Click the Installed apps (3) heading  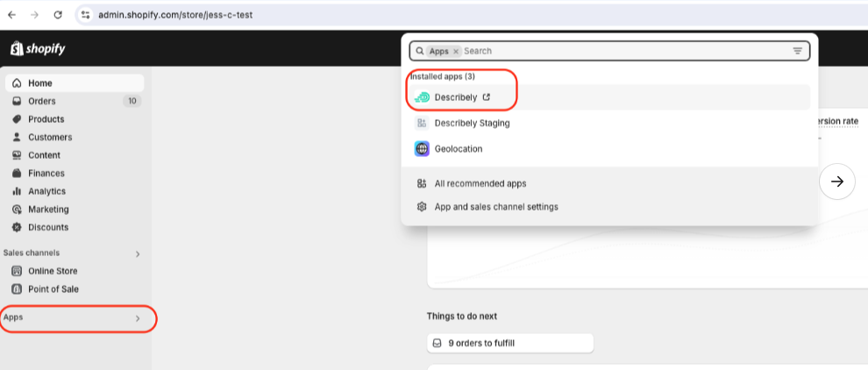[442, 76]
